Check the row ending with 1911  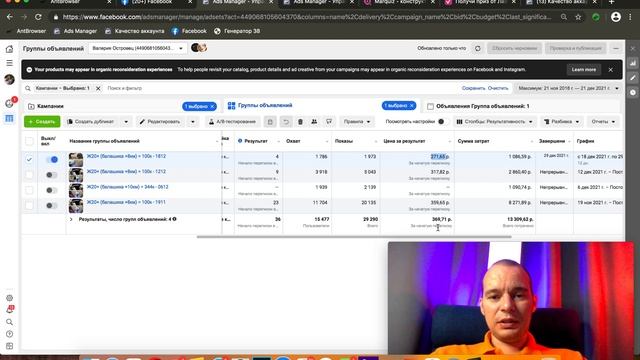click(29, 205)
